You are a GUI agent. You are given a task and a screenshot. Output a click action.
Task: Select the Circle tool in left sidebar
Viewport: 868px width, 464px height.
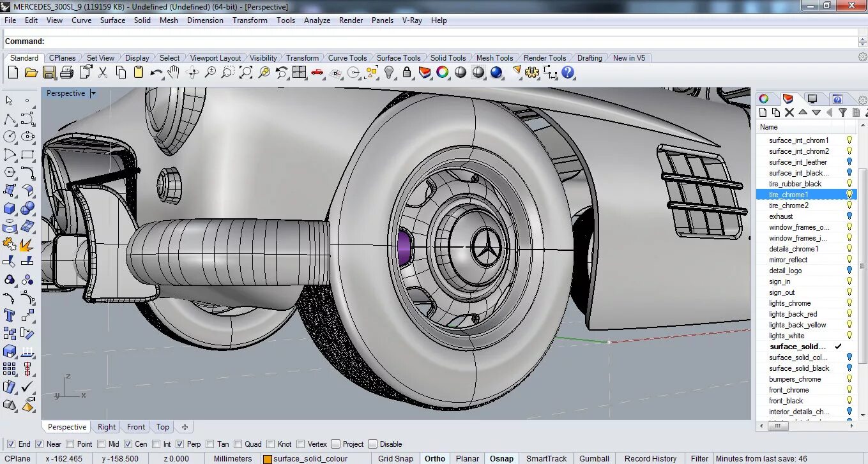click(x=9, y=137)
